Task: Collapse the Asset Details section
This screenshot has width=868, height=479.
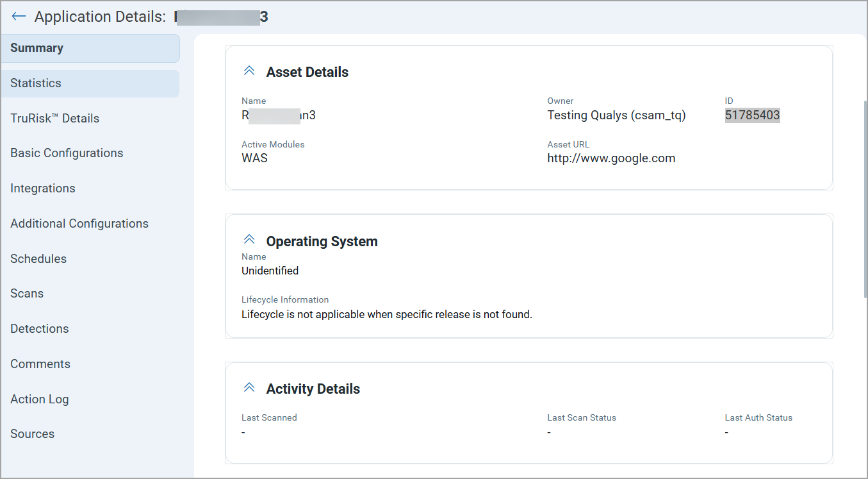Action: click(x=249, y=71)
